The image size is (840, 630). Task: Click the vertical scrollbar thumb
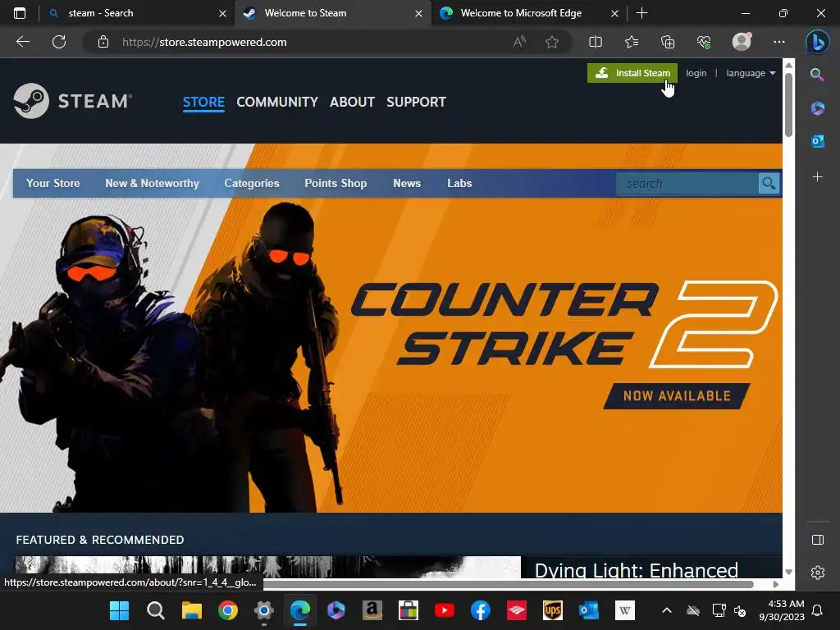[788, 104]
